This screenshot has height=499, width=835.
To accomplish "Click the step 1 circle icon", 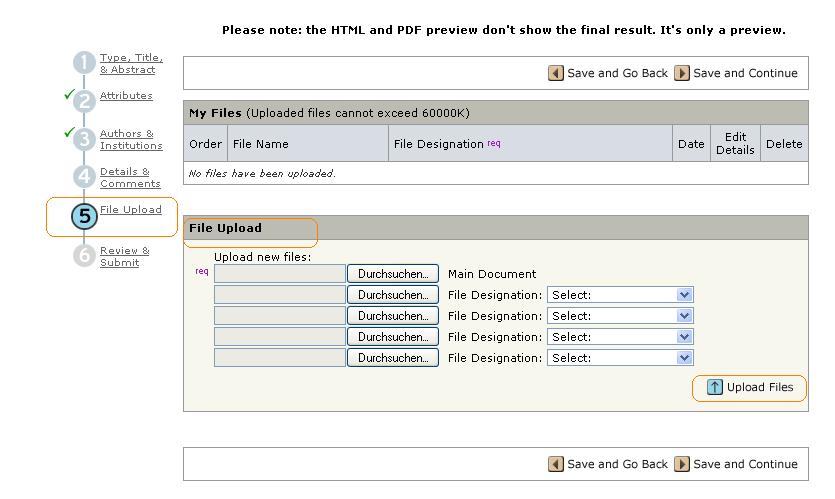I will (84, 63).
